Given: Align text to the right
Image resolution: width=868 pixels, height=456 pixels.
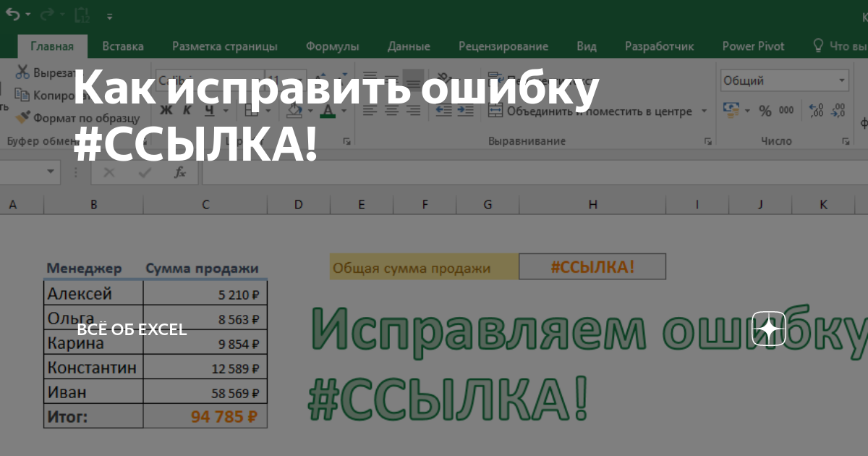Looking at the screenshot, I should point(414,111).
